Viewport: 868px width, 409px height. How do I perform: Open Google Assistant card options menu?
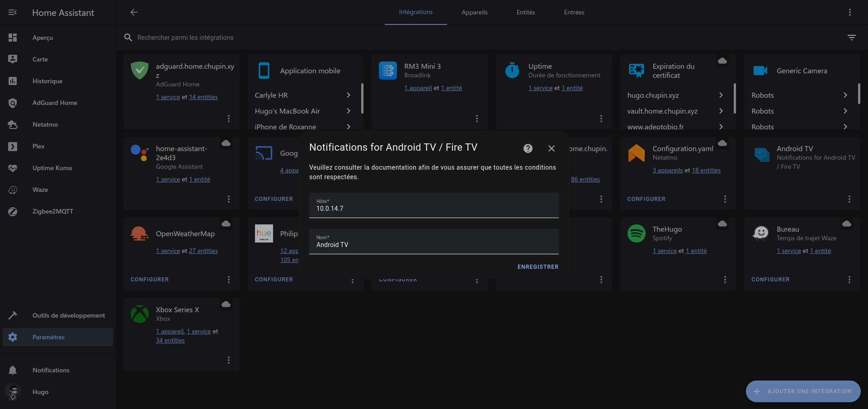point(229,199)
